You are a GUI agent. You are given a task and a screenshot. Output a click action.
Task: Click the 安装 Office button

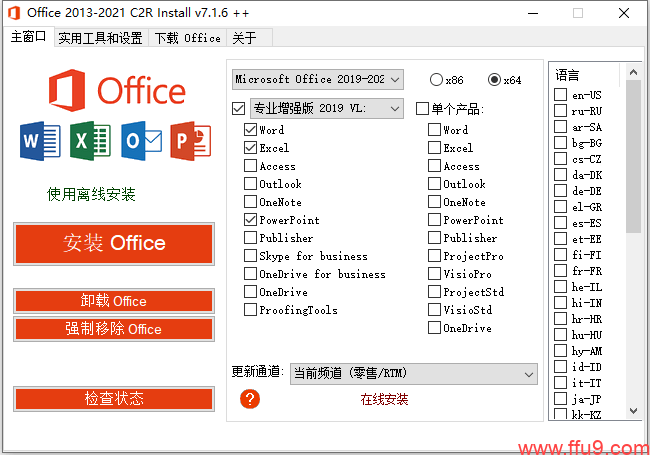point(114,243)
